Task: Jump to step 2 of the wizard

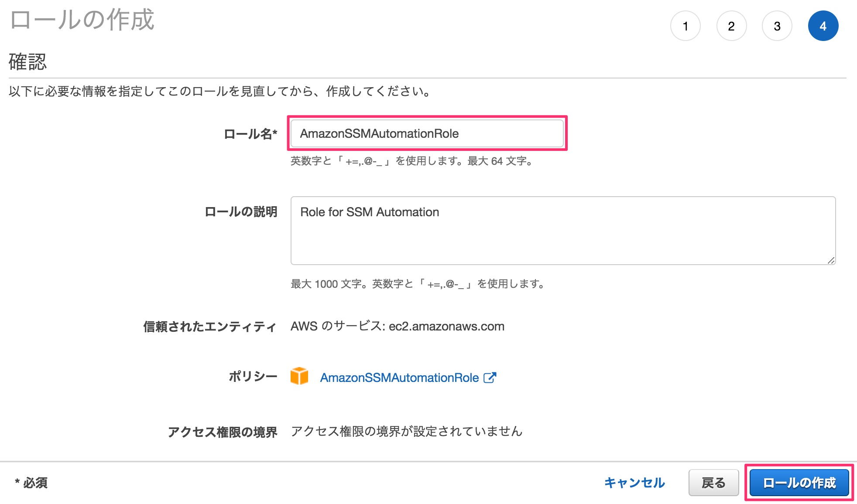Action: pos(731,26)
